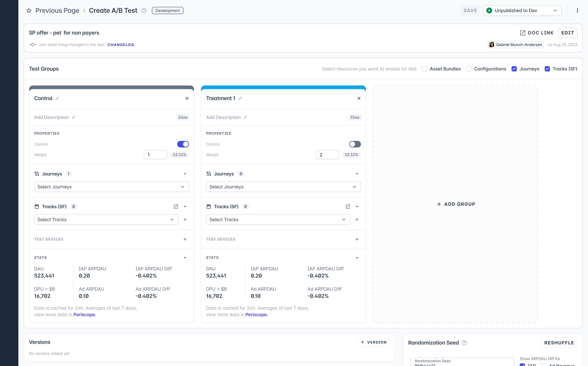Click the Weight input field in Treatment 1
The height and width of the screenshot is (366, 588).
[x=327, y=155]
